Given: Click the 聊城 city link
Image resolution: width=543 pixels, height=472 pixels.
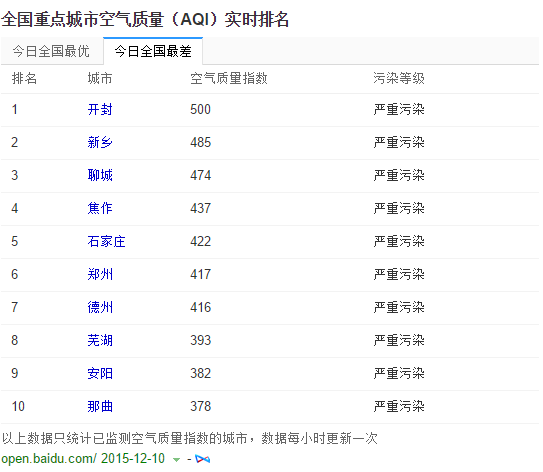Looking at the screenshot, I should (100, 175).
